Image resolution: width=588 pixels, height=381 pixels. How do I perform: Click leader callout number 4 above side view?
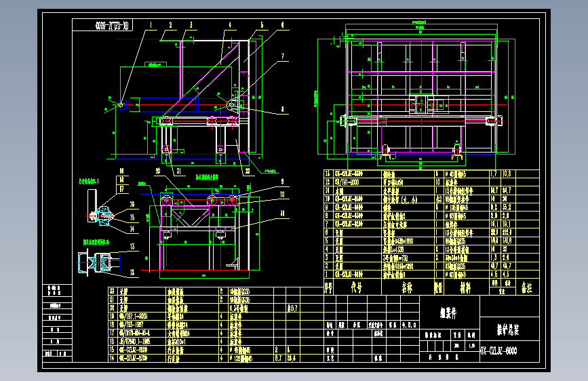[231, 25]
